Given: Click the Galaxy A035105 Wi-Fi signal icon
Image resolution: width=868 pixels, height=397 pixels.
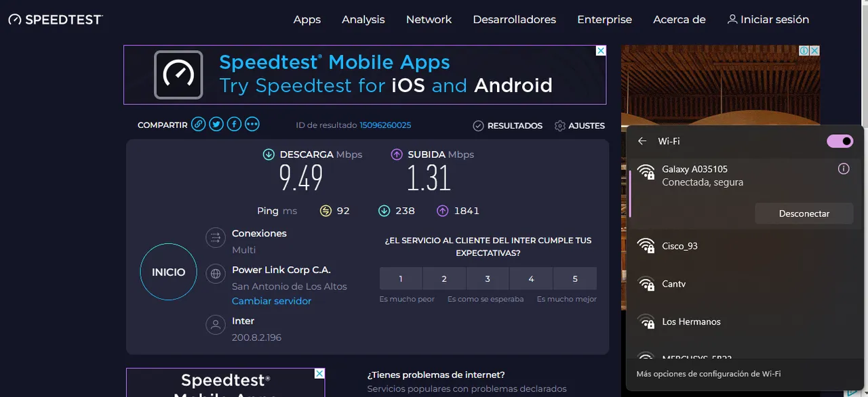Looking at the screenshot, I should point(646,171).
